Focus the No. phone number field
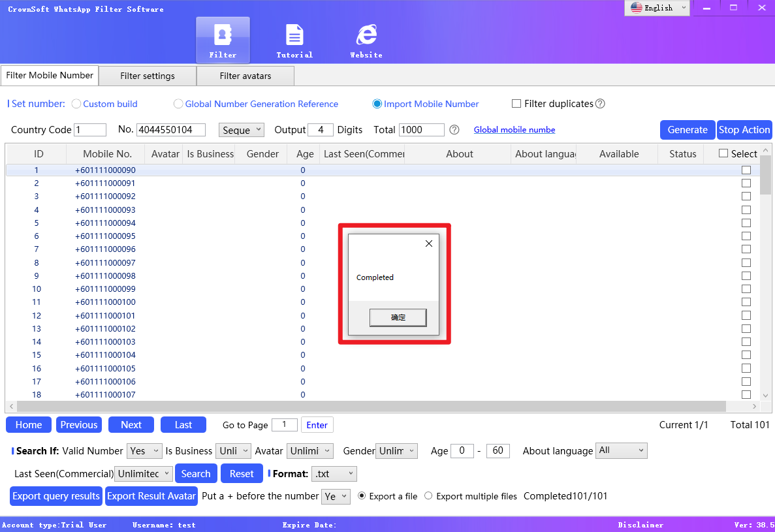The image size is (775, 532). point(171,130)
